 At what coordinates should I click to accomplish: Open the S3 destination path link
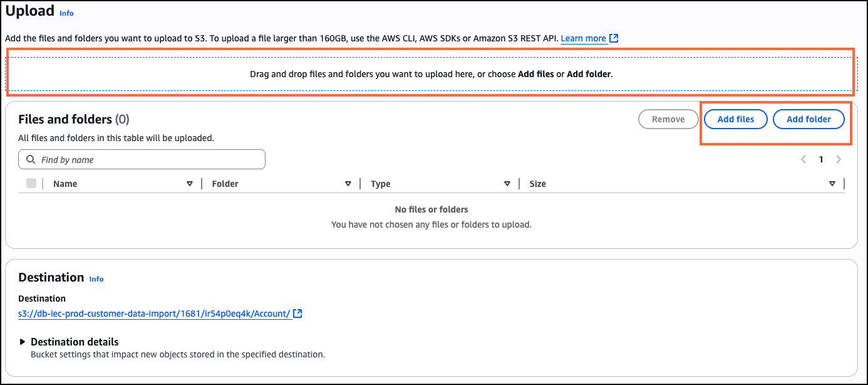point(154,314)
